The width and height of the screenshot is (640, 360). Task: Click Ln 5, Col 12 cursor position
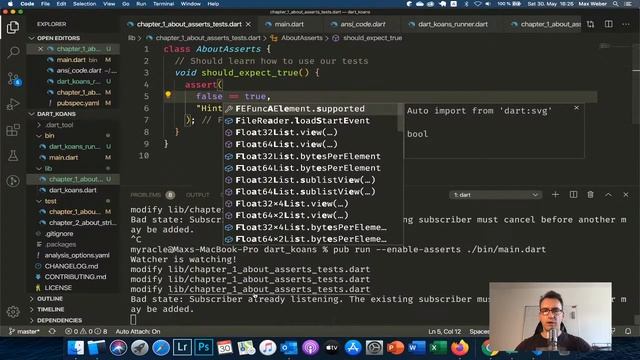coord(444,331)
